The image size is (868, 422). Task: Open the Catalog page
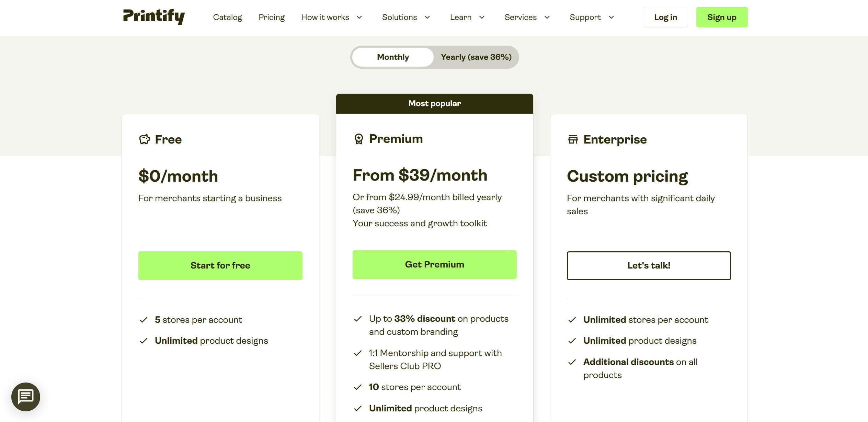pos(228,17)
